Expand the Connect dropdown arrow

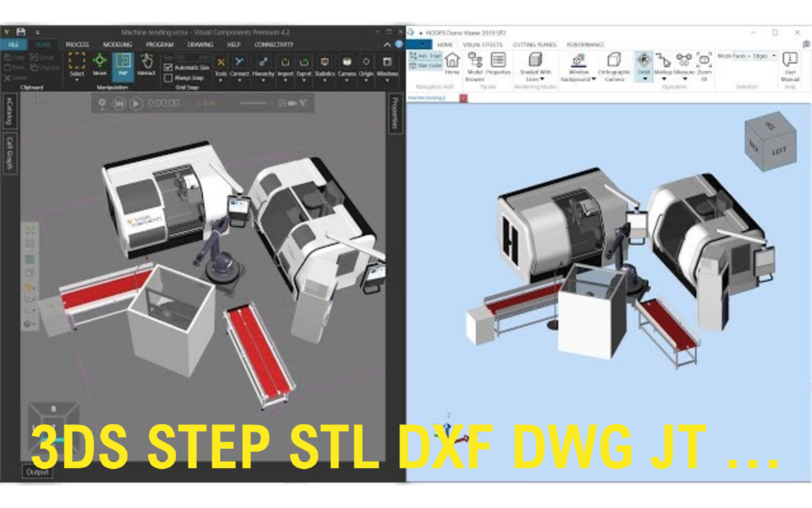239,80
